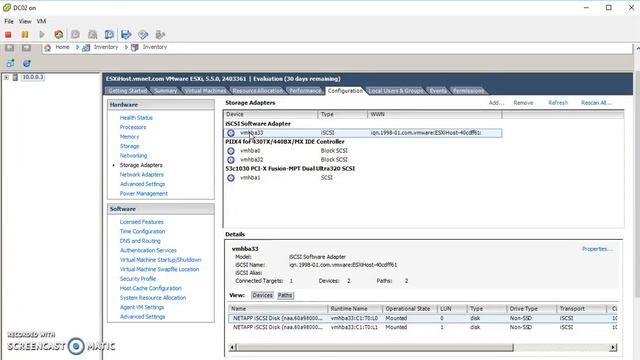Click the horizontal scrollbar right arrow

point(613,348)
